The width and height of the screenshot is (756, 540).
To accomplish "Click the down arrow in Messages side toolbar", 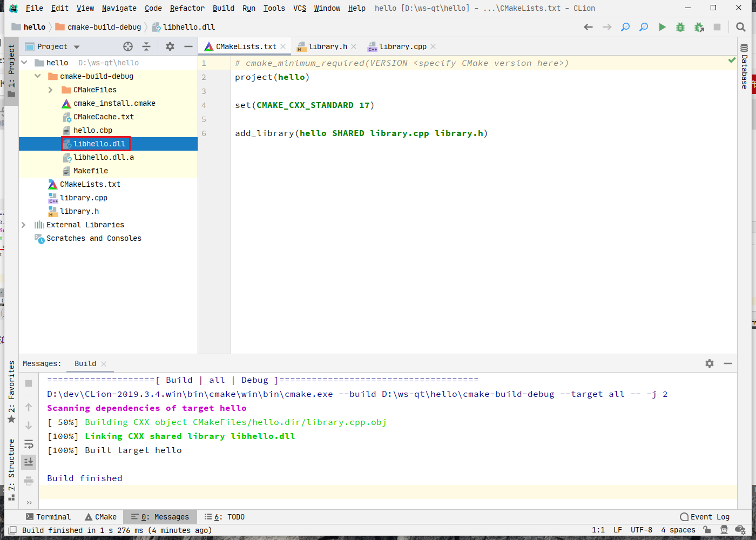I will tap(29, 426).
